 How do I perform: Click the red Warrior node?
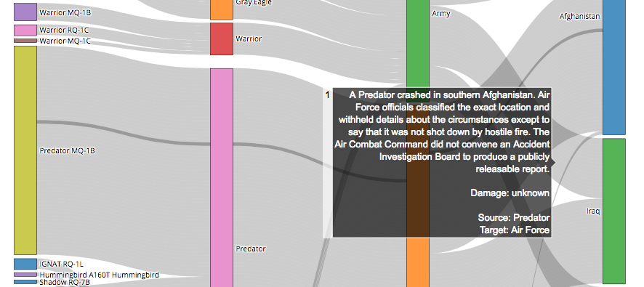(x=222, y=39)
